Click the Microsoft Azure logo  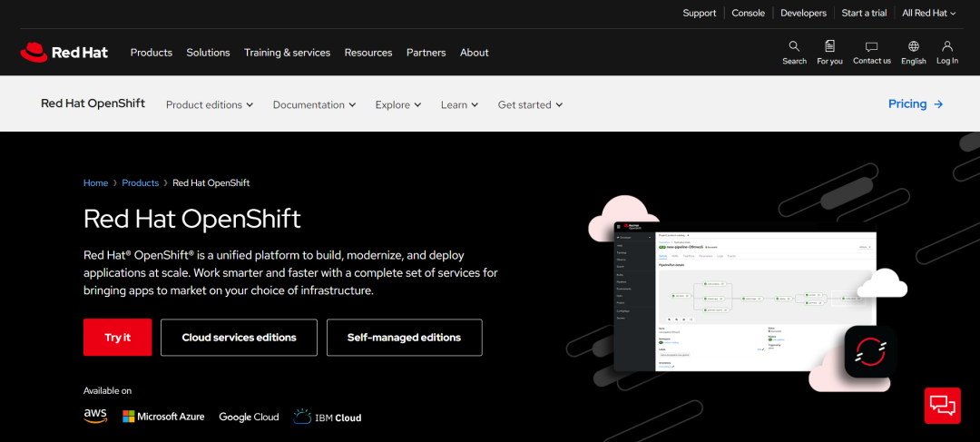(163, 417)
